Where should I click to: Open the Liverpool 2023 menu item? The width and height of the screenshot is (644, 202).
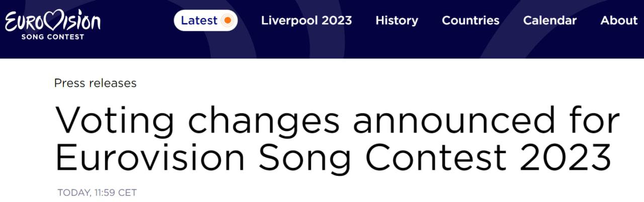[x=306, y=21]
